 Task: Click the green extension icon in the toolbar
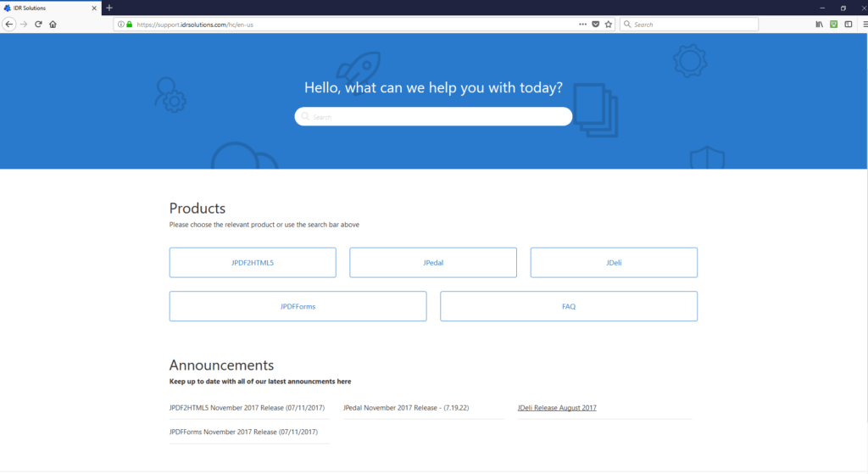834,25
